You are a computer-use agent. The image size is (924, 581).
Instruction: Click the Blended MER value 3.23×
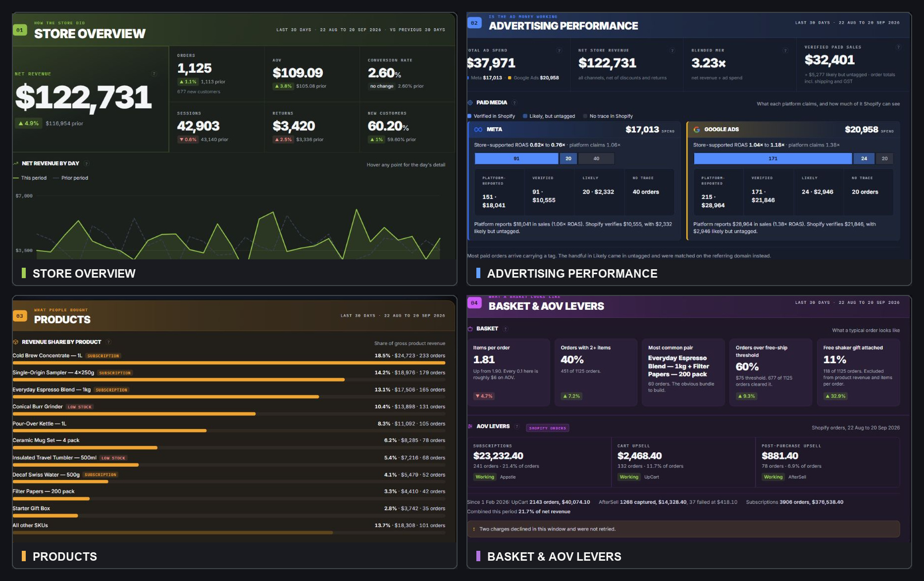709,63
